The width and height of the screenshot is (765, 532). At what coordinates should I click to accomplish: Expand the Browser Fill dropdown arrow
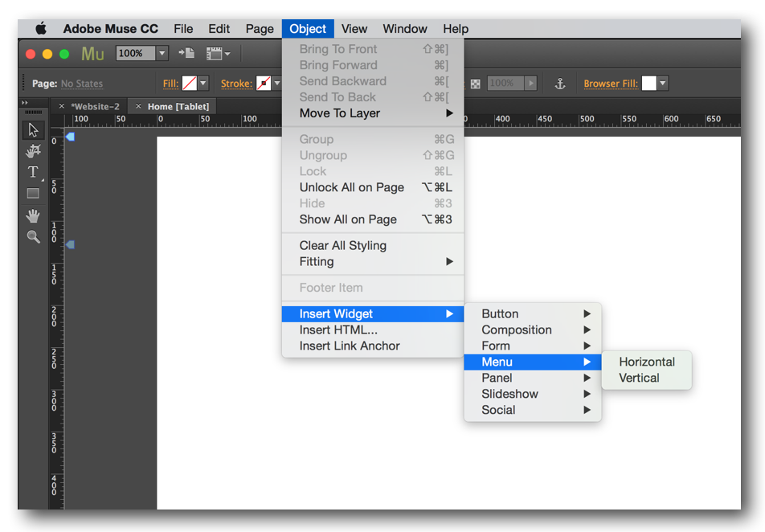(x=663, y=84)
